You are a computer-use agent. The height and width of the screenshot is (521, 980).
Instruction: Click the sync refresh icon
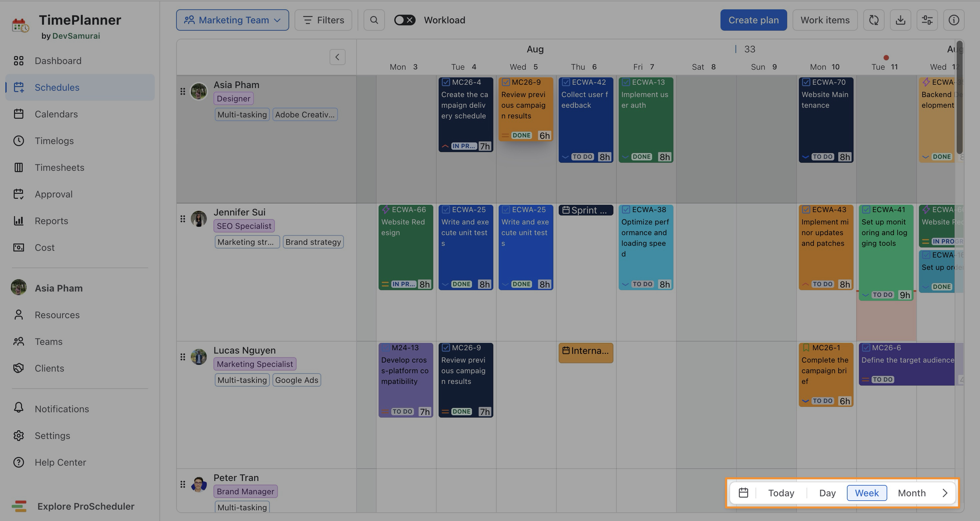874,20
